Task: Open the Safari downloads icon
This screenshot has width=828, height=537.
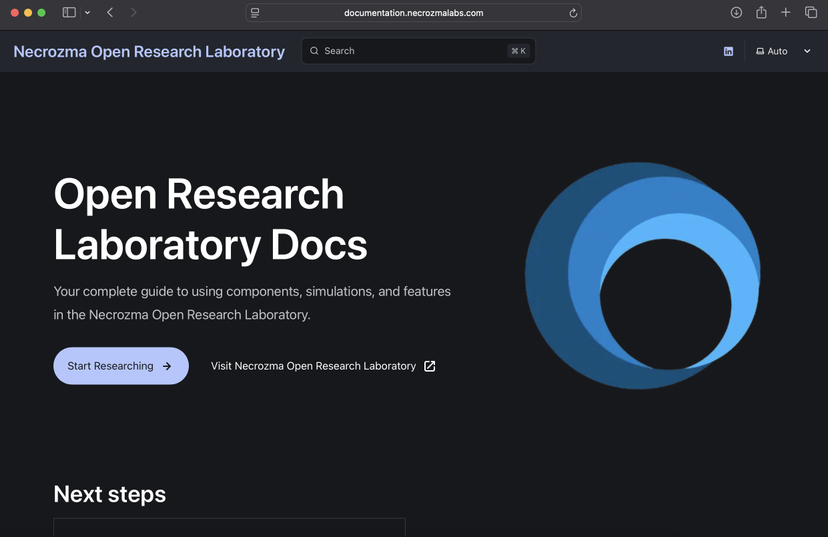Action: click(736, 13)
